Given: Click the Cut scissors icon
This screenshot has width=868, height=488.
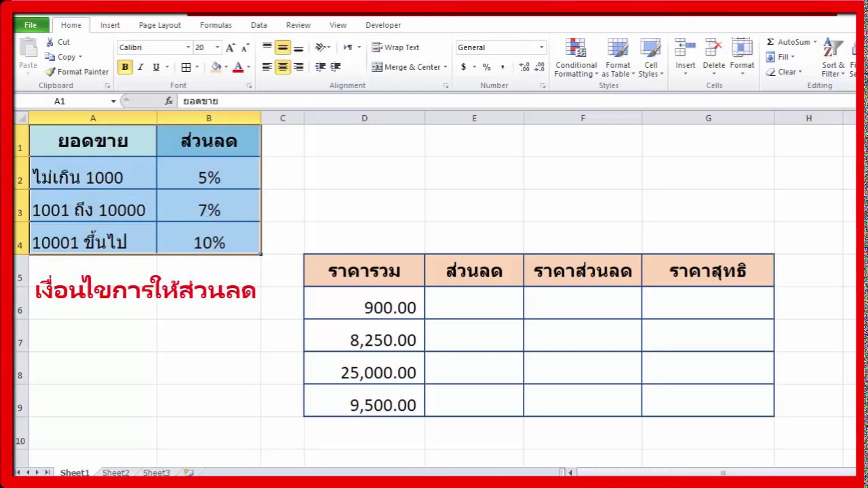Looking at the screenshot, I should point(50,42).
